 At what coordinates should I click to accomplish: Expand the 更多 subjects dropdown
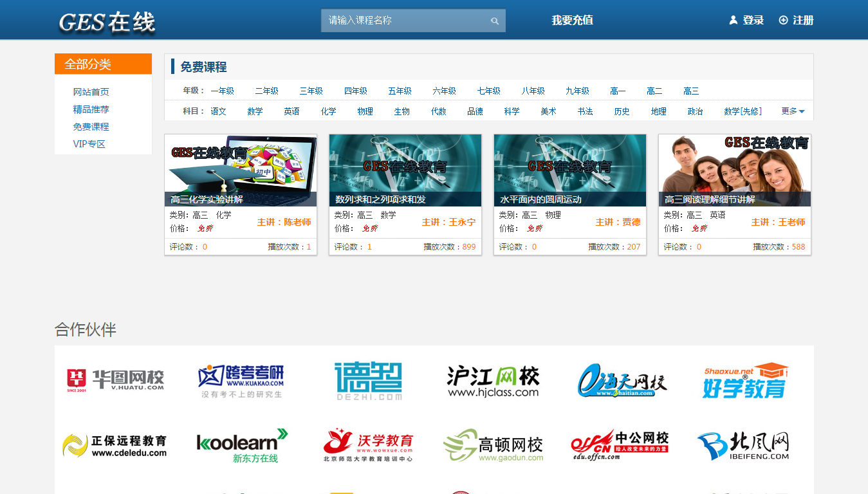pos(793,111)
